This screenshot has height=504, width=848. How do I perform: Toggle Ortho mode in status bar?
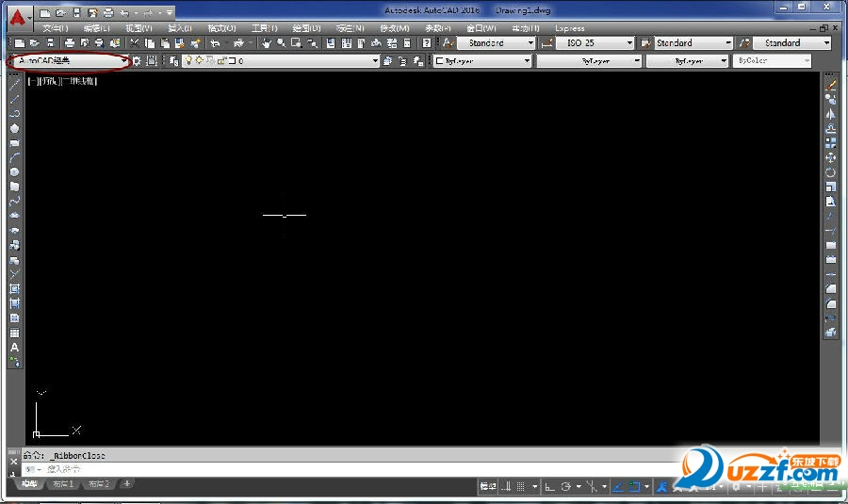pyautogui.click(x=549, y=487)
